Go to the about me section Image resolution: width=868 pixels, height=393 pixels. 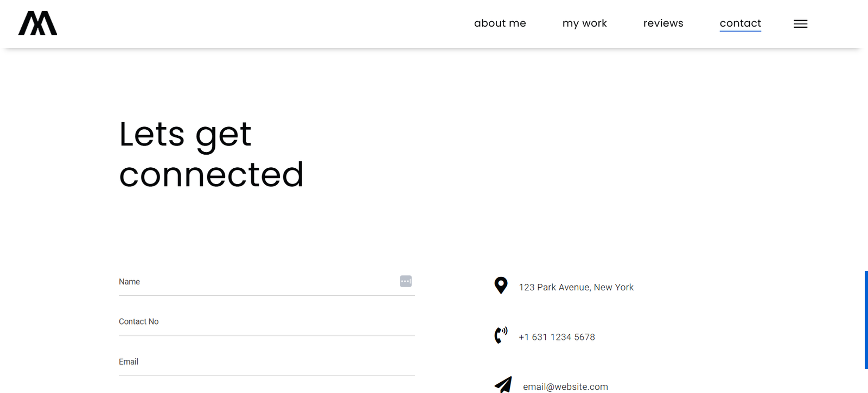(500, 23)
